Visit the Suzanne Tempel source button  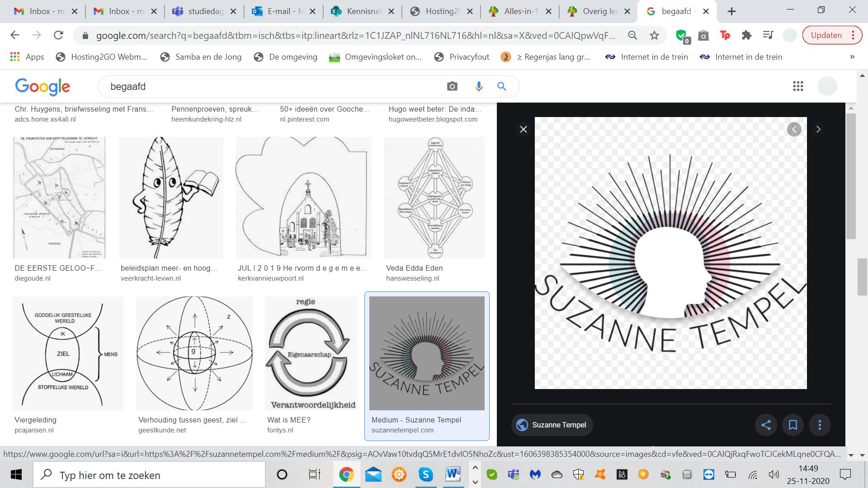pyautogui.click(x=552, y=425)
